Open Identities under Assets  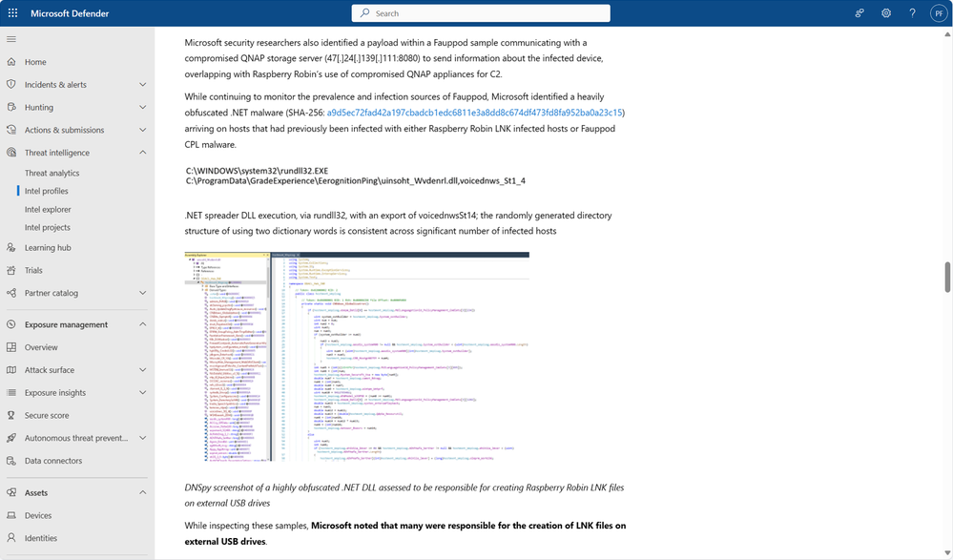[x=41, y=538]
